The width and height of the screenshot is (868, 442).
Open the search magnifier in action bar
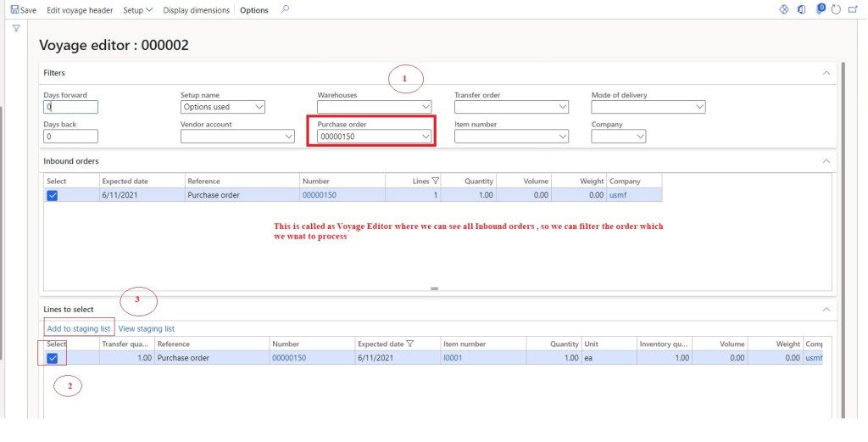pos(285,10)
